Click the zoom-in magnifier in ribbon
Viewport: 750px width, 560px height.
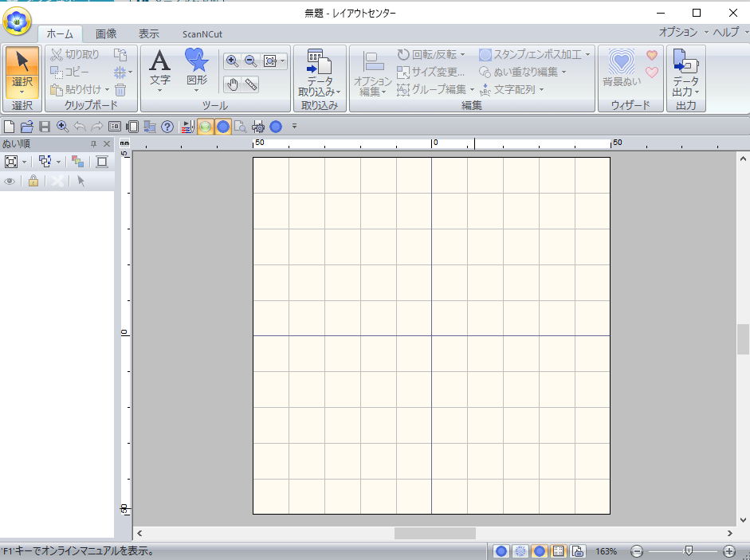coord(233,61)
